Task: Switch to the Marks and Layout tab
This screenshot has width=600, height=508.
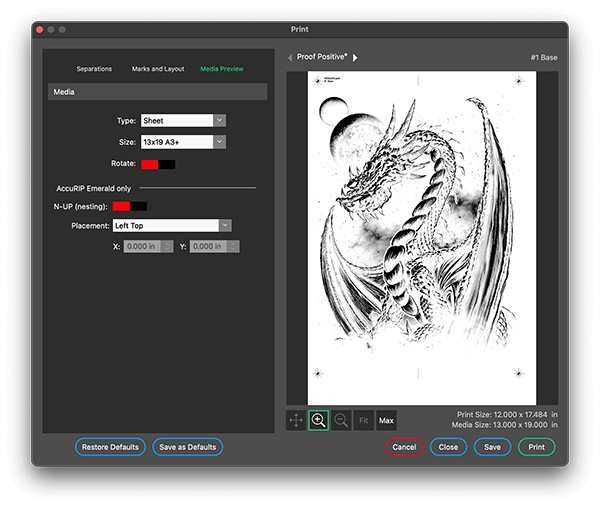Action: (x=158, y=69)
